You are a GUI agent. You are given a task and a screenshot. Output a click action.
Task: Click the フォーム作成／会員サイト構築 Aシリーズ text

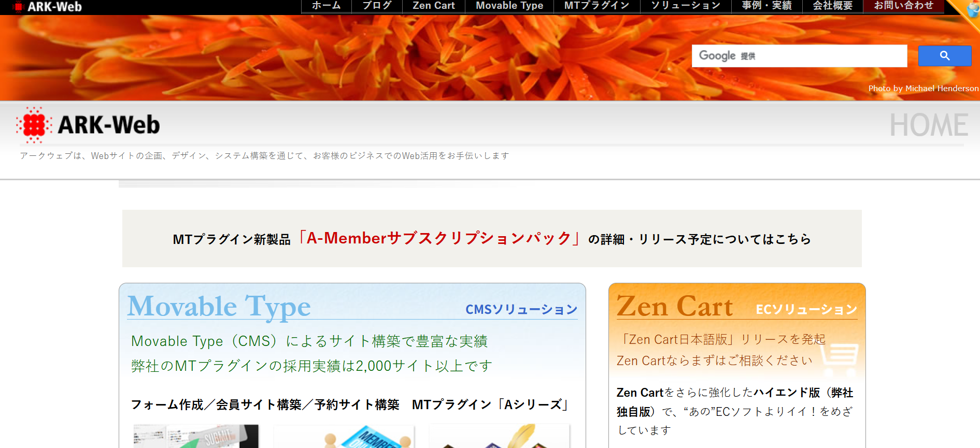[x=351, y=404]
